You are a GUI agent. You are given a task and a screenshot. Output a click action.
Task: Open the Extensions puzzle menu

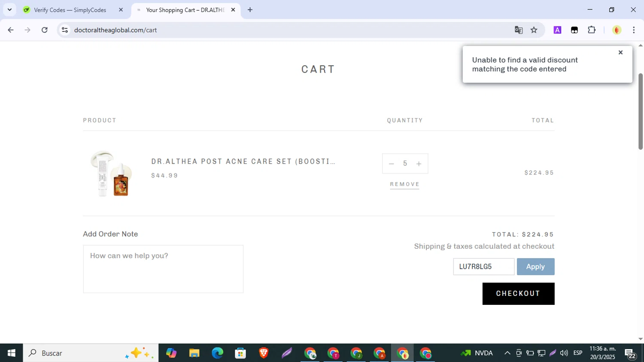coord(592,30)
